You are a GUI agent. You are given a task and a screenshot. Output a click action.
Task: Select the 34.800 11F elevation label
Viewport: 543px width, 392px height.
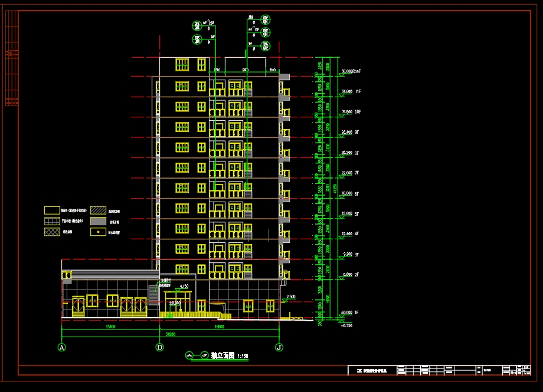click(x=351, y=92)
